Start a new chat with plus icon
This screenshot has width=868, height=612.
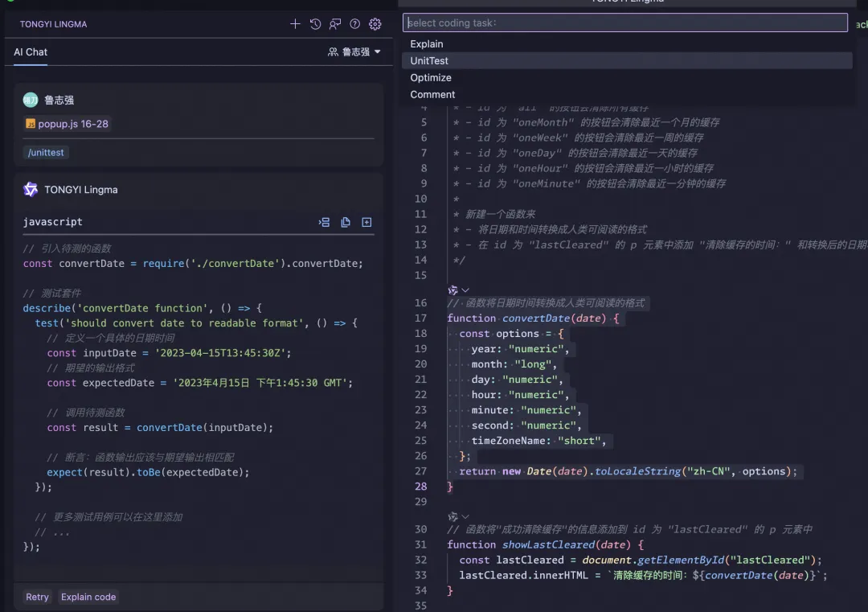[x=295, y=24]
